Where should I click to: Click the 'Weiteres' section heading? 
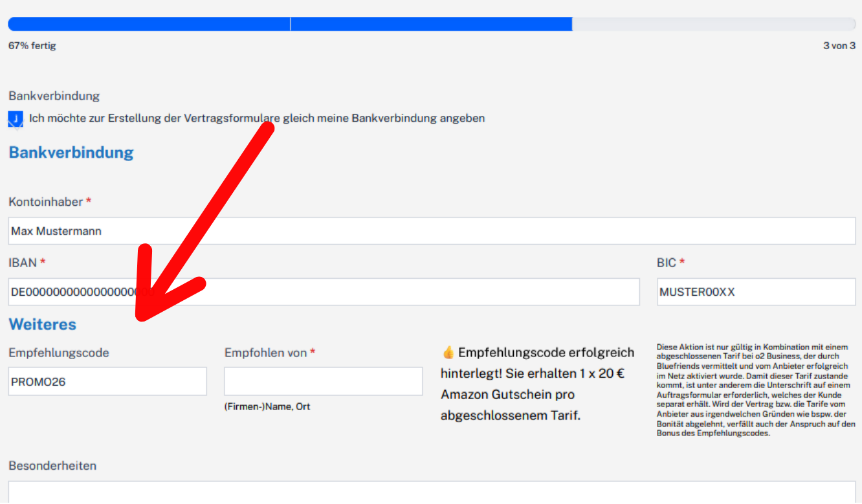tap(43, 324)
